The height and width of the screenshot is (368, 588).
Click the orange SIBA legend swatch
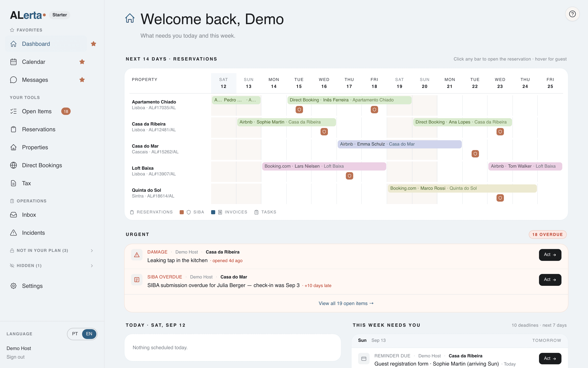(182, 212)
